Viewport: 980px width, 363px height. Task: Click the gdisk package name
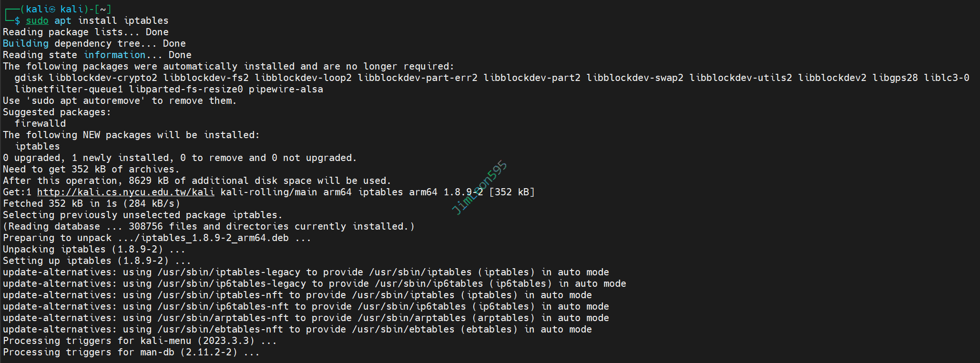click(x=29, y=78)
